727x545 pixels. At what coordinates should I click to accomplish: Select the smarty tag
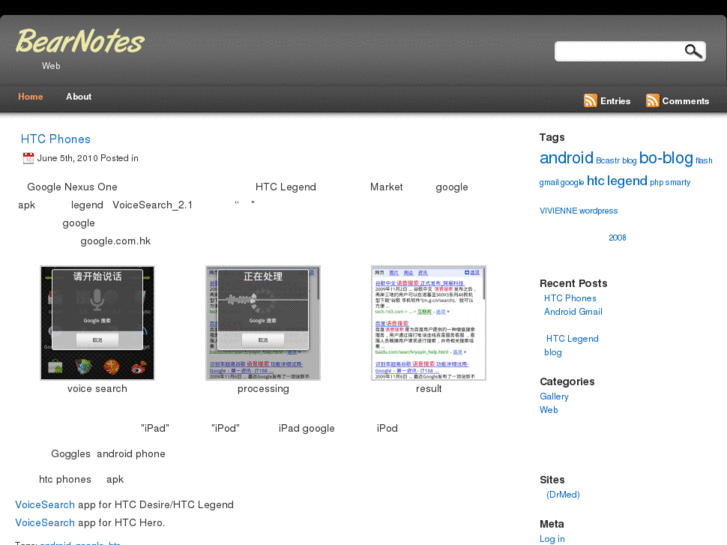pos(678,182)
